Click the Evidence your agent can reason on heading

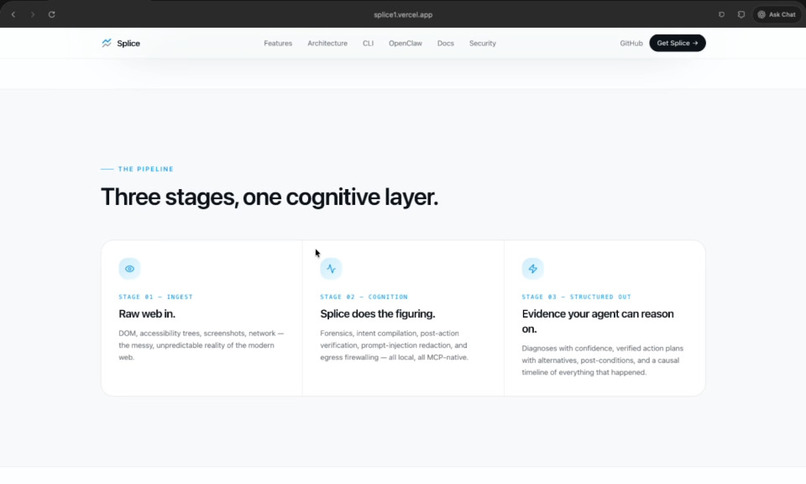tap(598, 321)
